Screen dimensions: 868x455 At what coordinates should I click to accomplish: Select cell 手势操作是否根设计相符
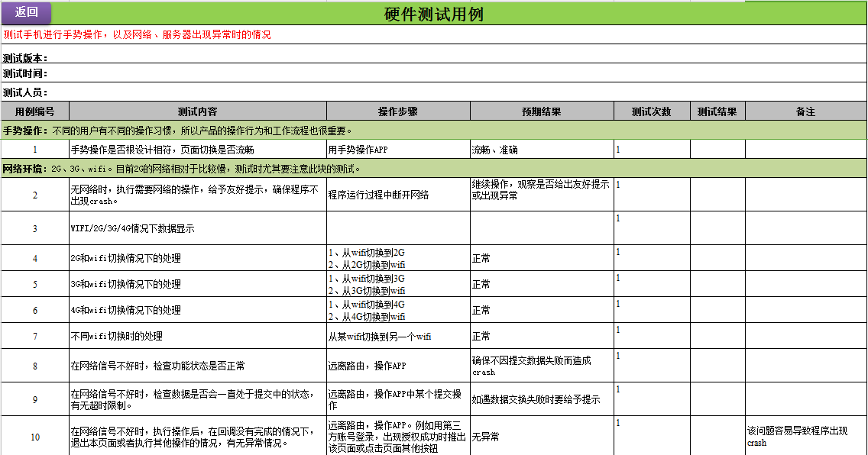198,150
